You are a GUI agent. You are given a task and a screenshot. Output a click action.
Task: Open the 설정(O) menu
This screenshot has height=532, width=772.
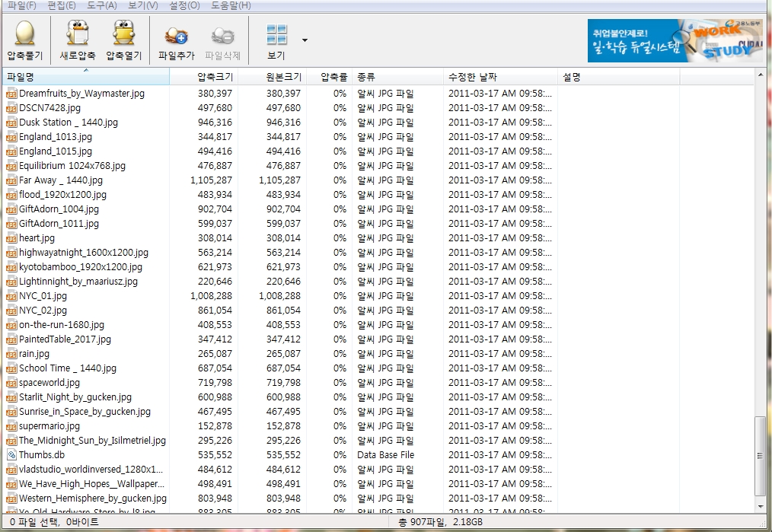[x=183, y=5]
